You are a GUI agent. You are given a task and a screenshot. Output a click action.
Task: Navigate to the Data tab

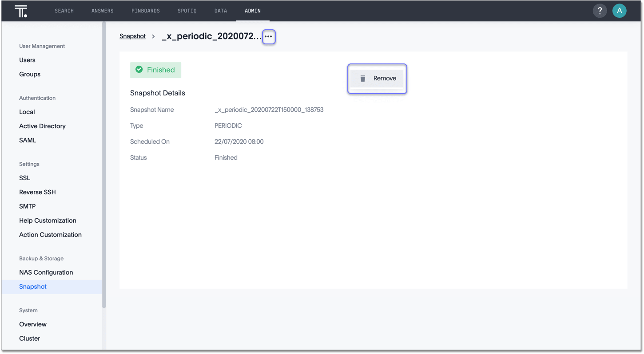click(221, 11)
